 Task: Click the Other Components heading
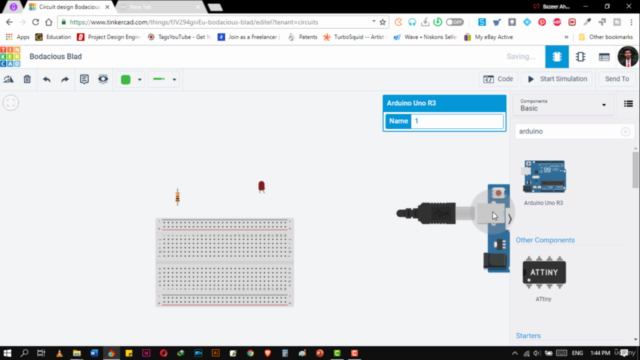click(x=545, y=240)
